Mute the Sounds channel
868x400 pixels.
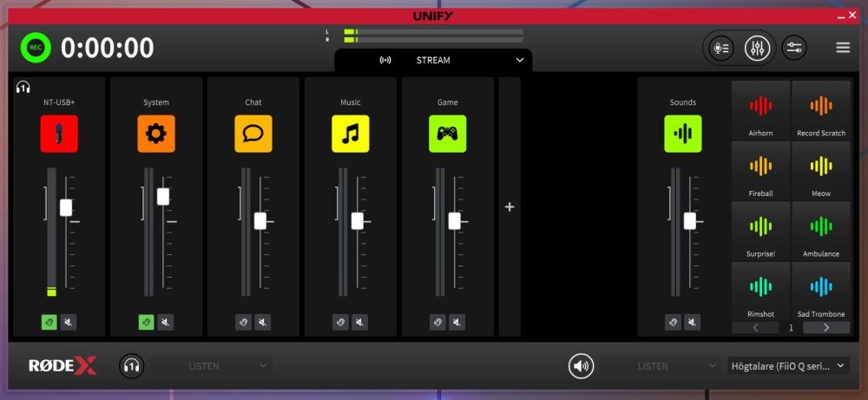pyautogui.click(x=693, y=322)
